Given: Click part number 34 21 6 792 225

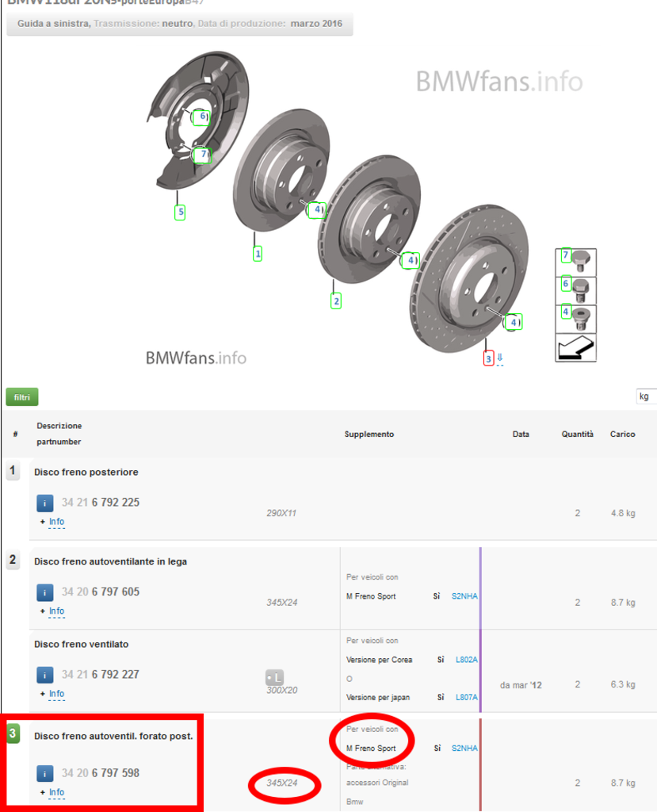Looking at the screenshot, I should click(x=101, y=502).
